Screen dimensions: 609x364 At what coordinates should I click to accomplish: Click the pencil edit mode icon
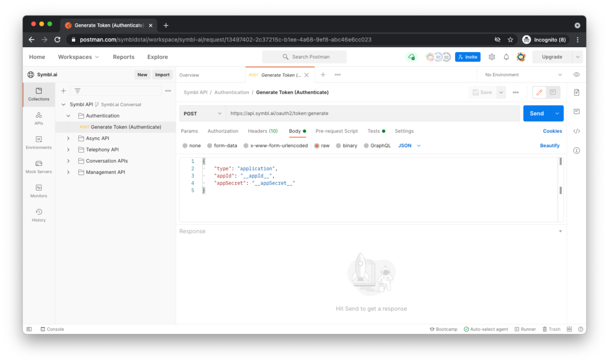coord(539,92)
